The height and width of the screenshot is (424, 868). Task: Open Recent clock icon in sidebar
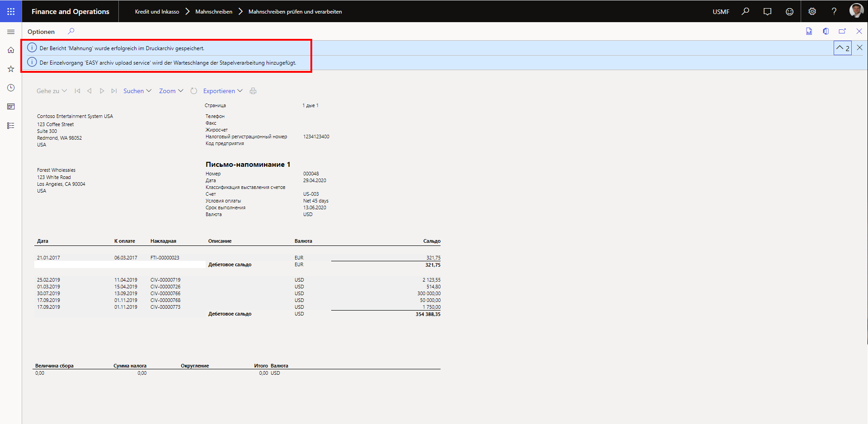(11, 88)
